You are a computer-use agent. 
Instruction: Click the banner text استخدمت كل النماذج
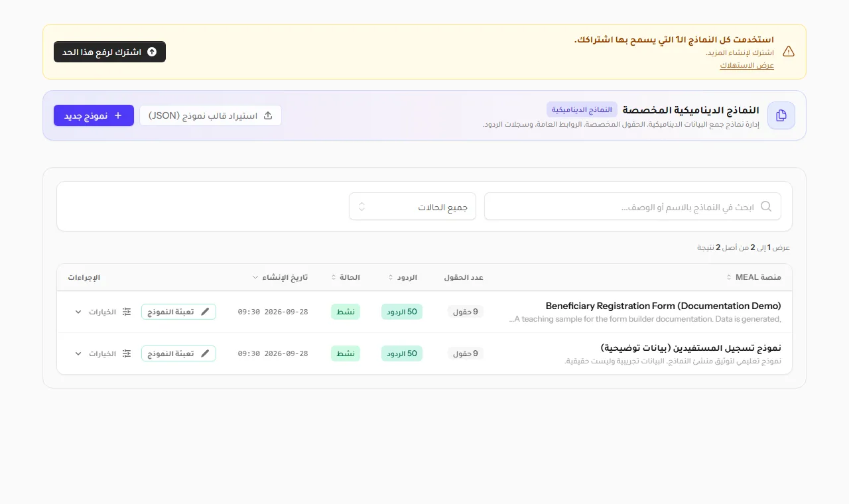pyautogui.click(x=674, y=40)
